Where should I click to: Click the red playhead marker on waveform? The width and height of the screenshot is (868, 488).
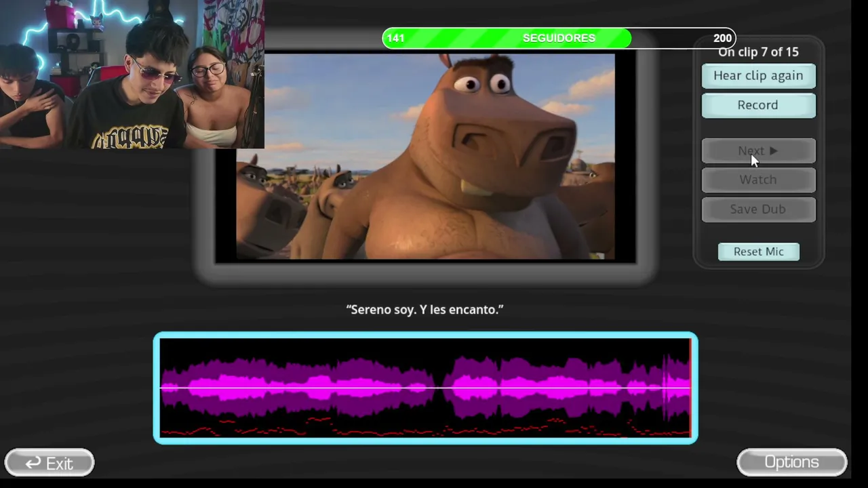[x=690, y=388]
